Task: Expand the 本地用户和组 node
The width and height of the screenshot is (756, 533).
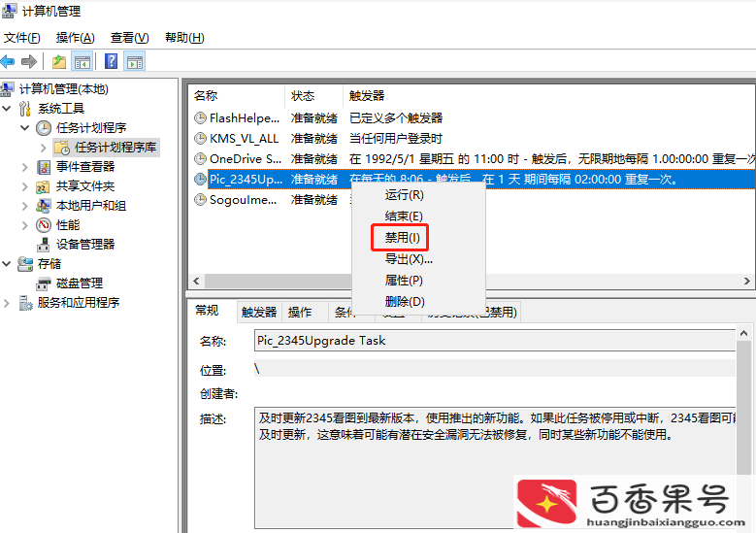Action: 25,206
